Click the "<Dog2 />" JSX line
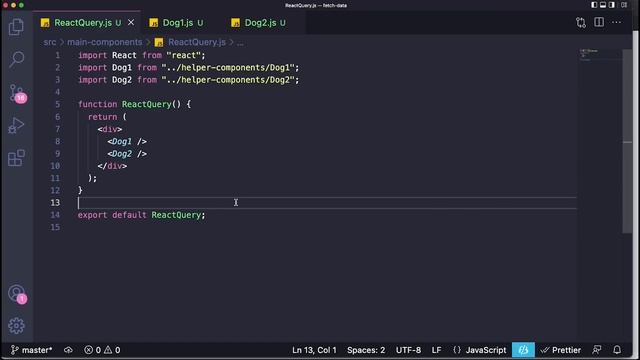 (x=127, y=153)
